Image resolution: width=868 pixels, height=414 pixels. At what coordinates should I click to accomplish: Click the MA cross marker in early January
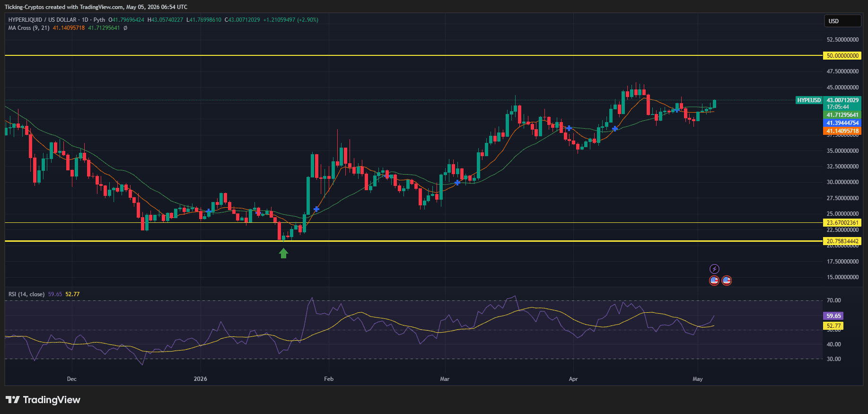pyautogui.click(x=209, y=211)
